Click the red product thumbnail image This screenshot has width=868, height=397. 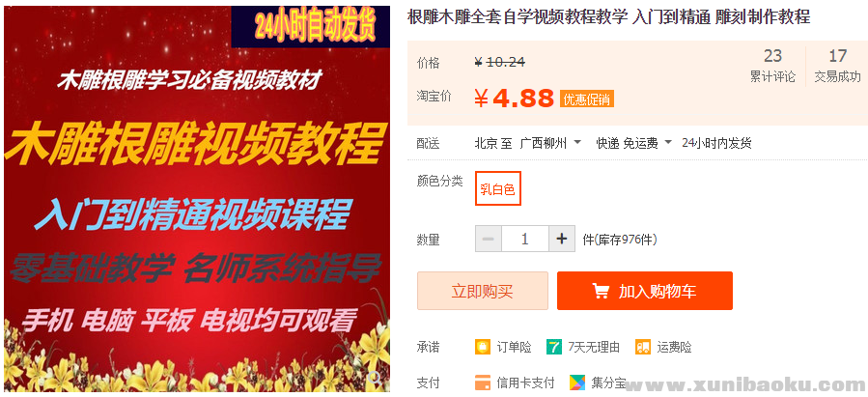197,199
